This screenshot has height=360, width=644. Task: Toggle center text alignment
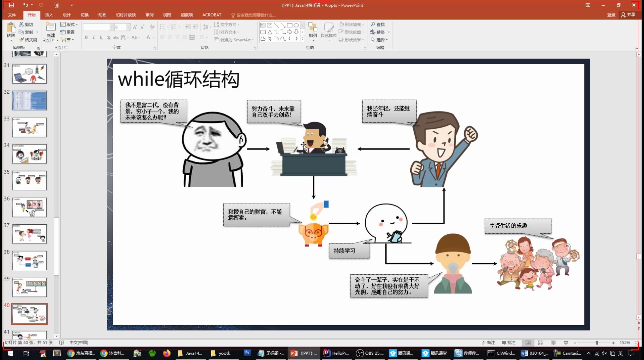click(170, 38)
